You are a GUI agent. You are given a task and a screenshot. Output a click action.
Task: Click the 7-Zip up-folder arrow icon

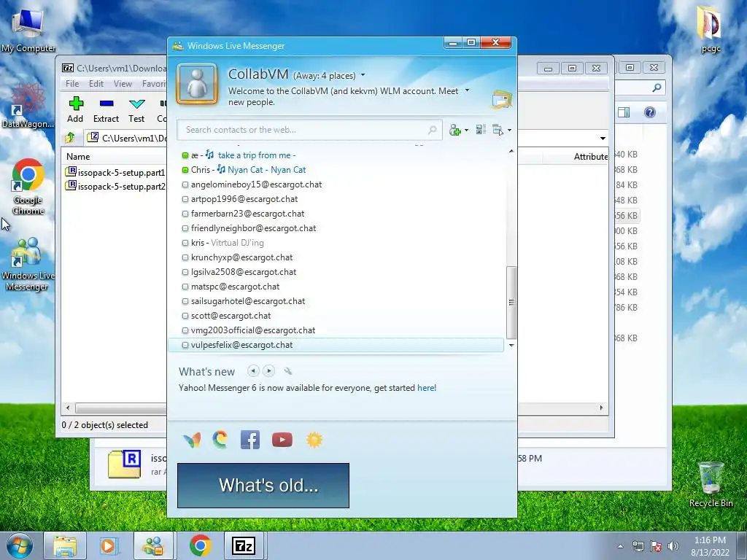point(70,138)
